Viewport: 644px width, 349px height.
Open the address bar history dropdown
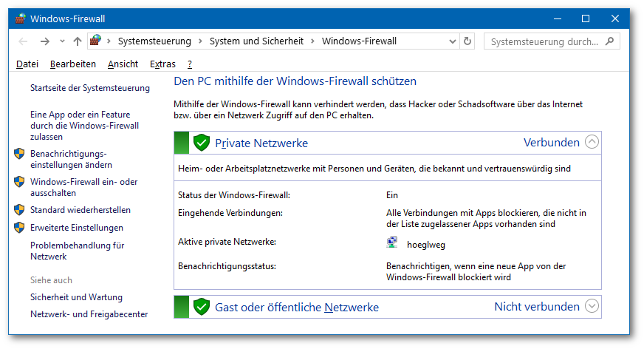pos(453,41)
